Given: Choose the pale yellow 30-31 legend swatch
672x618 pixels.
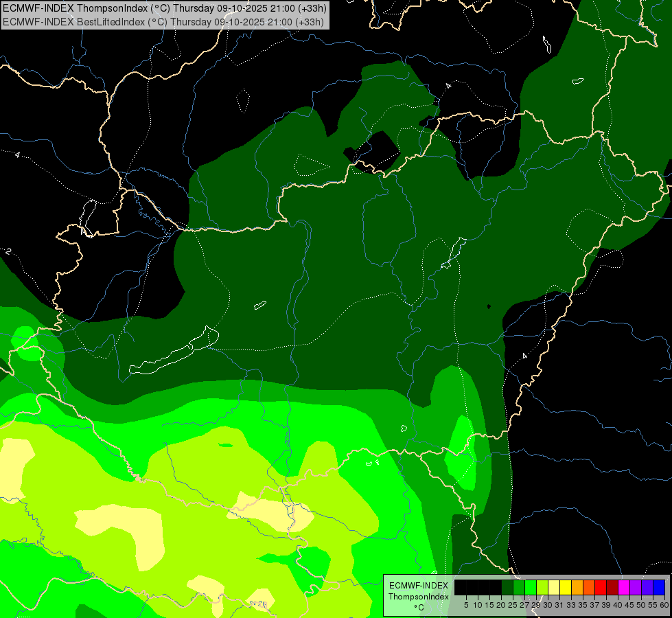Looking at the screenshot, I should 554,587.
